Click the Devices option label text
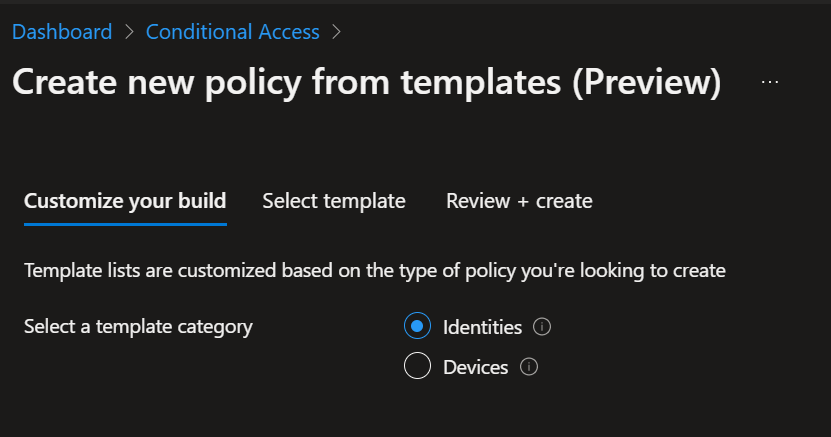 click(475, 368)
